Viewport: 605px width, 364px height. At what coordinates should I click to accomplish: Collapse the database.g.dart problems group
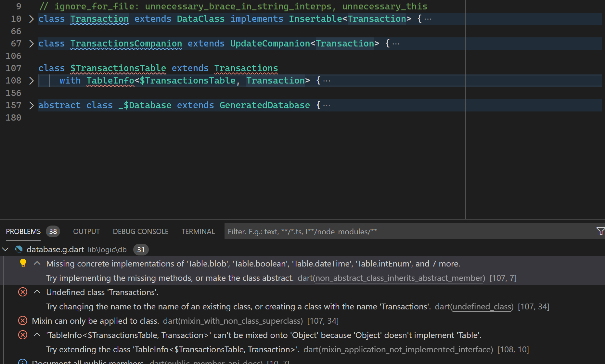tap(5, 249)
